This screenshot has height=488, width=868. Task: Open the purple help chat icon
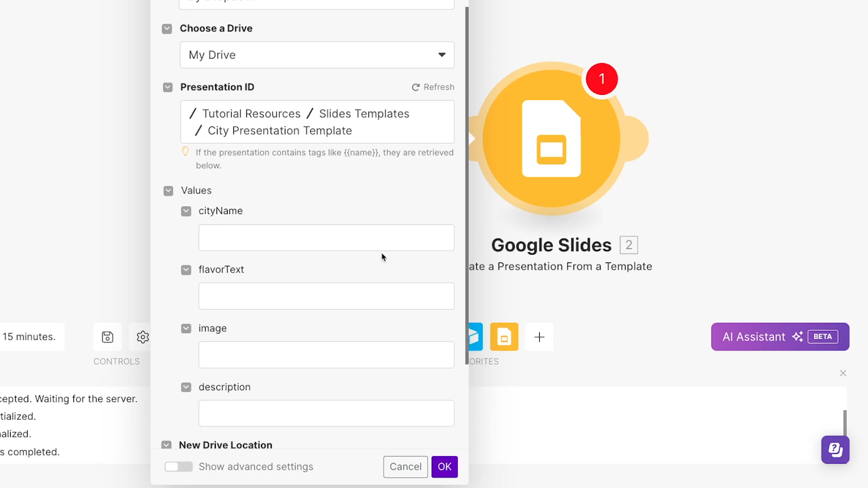tap(835, 450)
